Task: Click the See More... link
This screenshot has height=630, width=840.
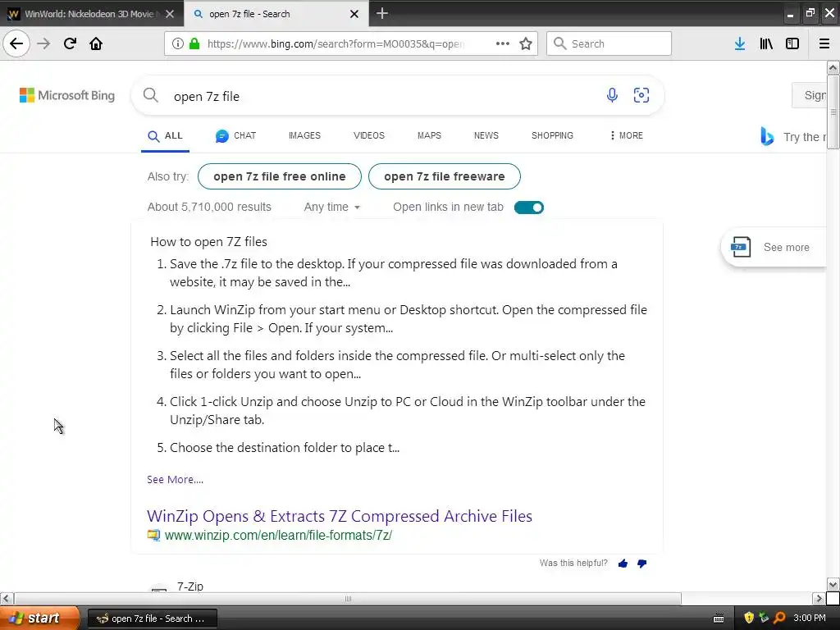Action: point(176,479)
